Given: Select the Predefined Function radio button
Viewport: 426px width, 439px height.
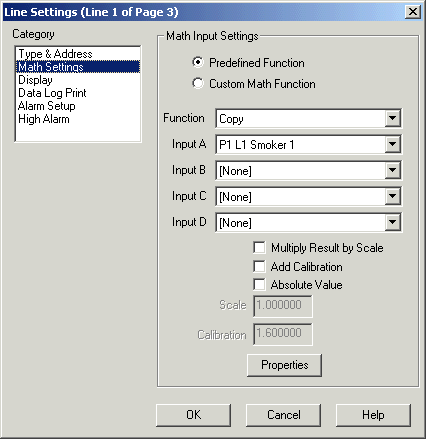Looking at the screenshot, I should (198, 62).
